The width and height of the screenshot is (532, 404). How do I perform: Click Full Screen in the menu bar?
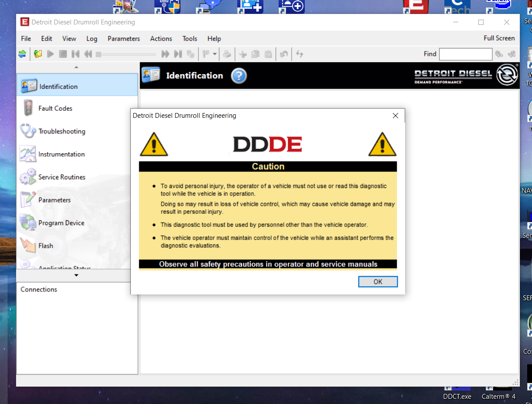click(x=499, y=38)
